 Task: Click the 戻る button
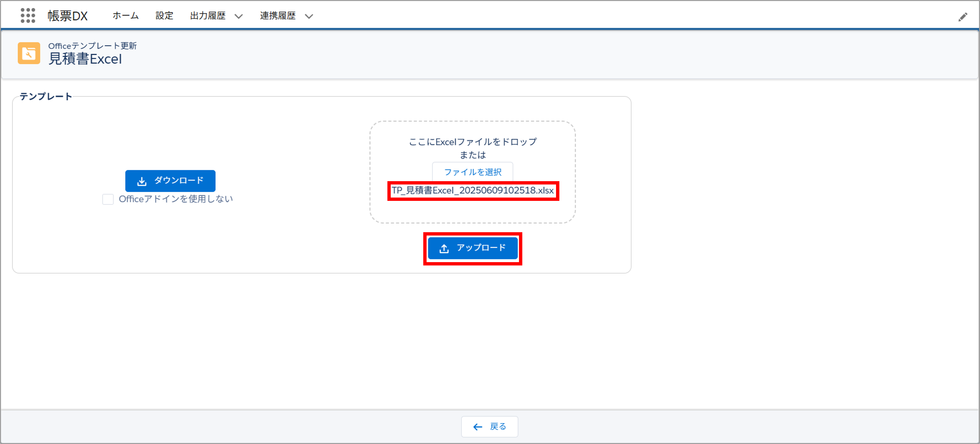(x=490, y=426)
